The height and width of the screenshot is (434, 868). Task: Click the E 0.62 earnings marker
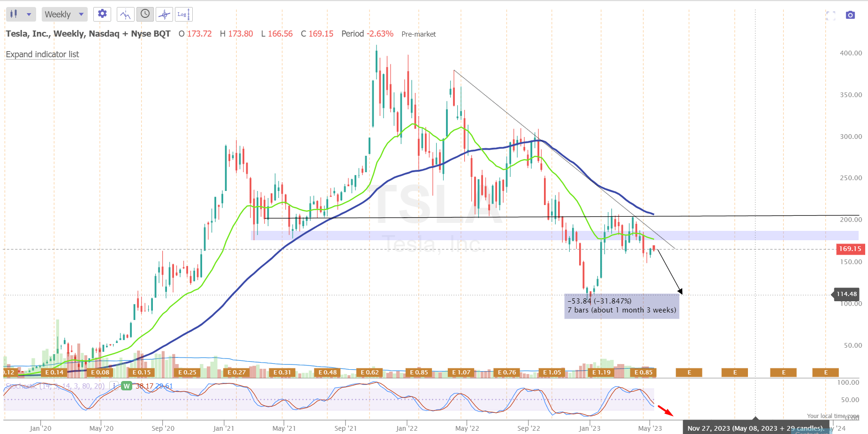coord(370,373)
